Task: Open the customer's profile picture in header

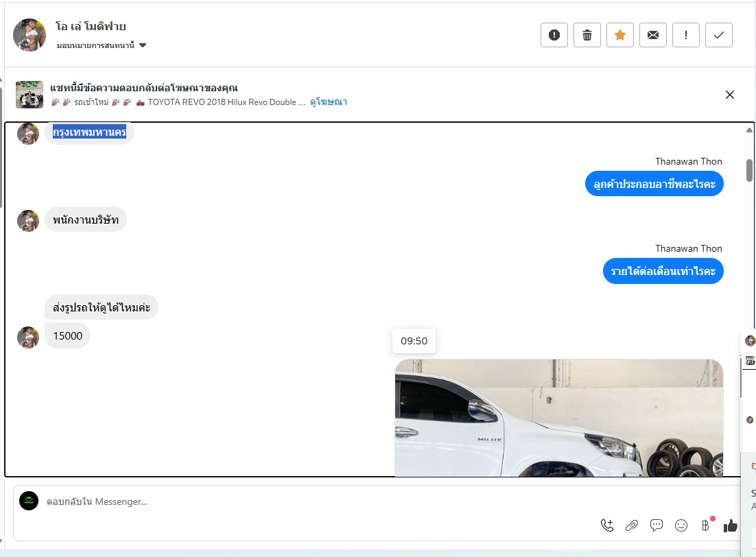Action: [29, 35]
